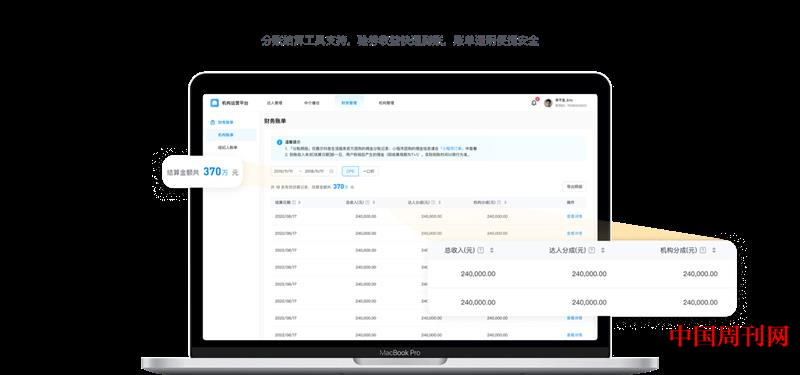Sort enlarged 机构分成(元) column arrows
This screenshot has height=375, width=800.
tap(714, 251)
